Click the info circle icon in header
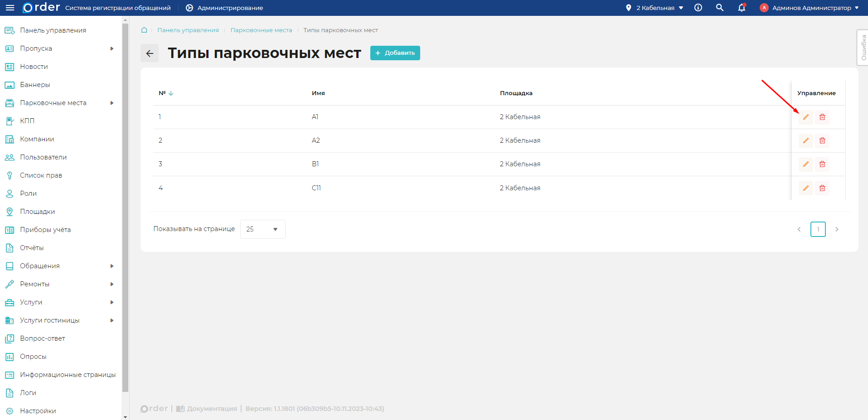The width and height of the screenshot is (868, 420). [x=698, y=8]
